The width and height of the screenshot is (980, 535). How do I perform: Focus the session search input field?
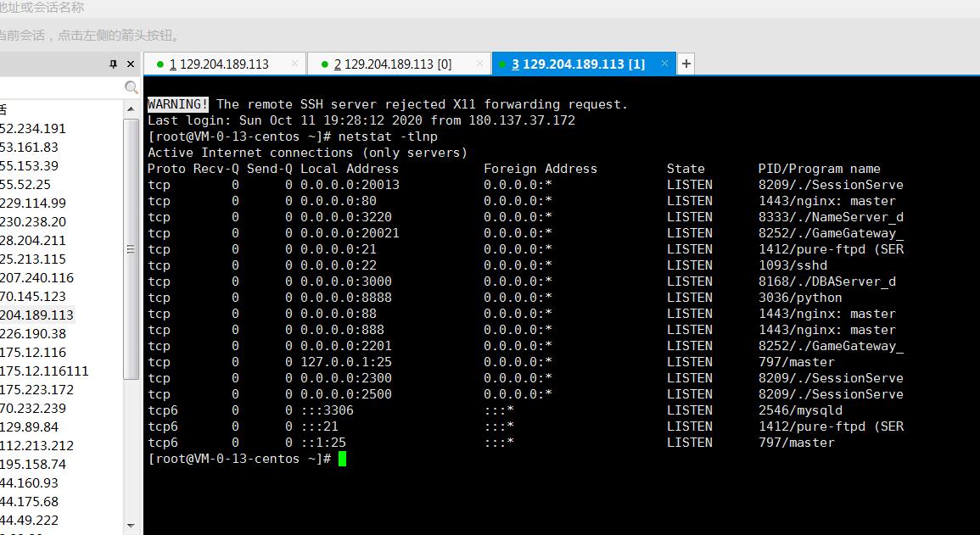tap(59, 87)
